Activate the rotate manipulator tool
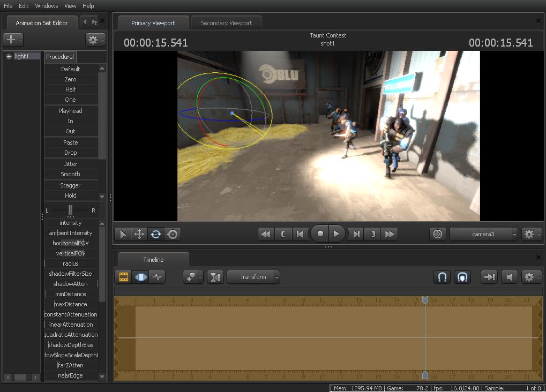This screenshot has width=546, height=392. pyautogui.click(x=156, y=234)
